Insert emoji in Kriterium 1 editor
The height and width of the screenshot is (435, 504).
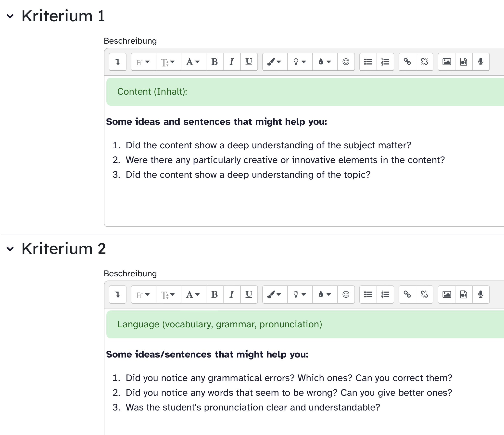346,62
